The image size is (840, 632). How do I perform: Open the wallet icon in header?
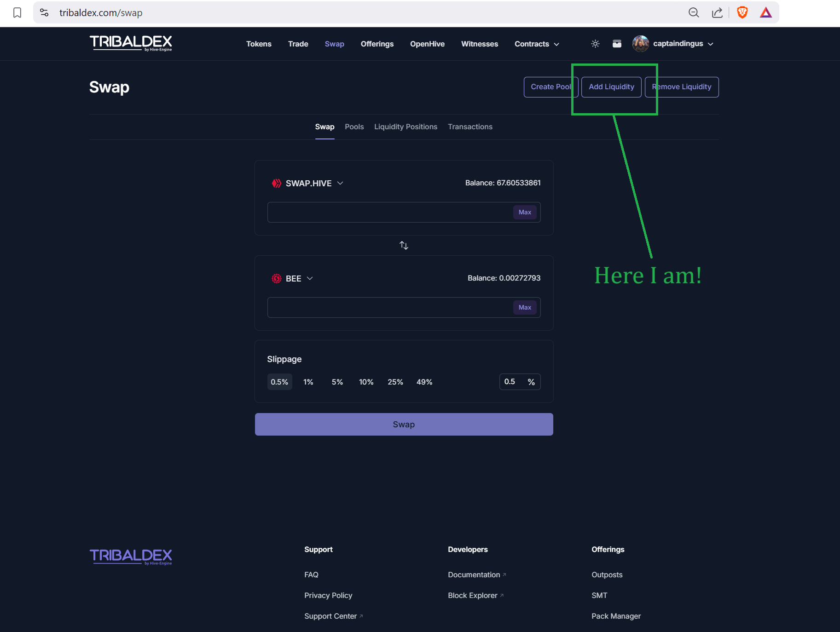(617, 44)
